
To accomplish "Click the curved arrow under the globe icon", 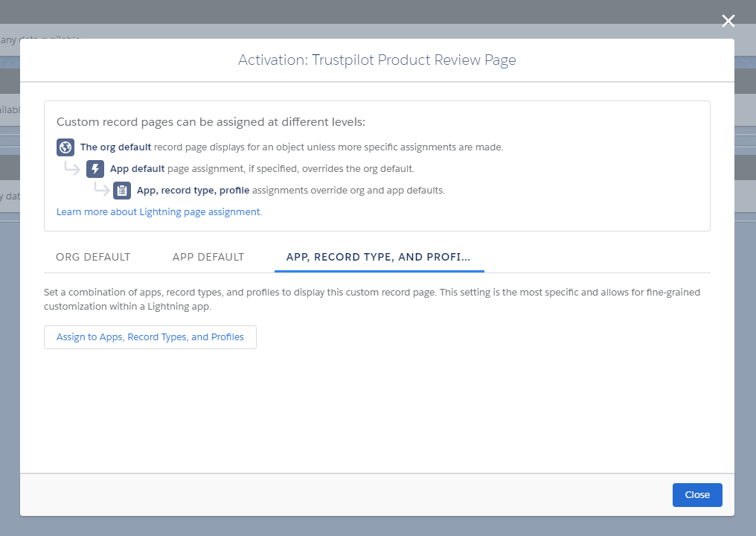I will (x=72, y=168).
